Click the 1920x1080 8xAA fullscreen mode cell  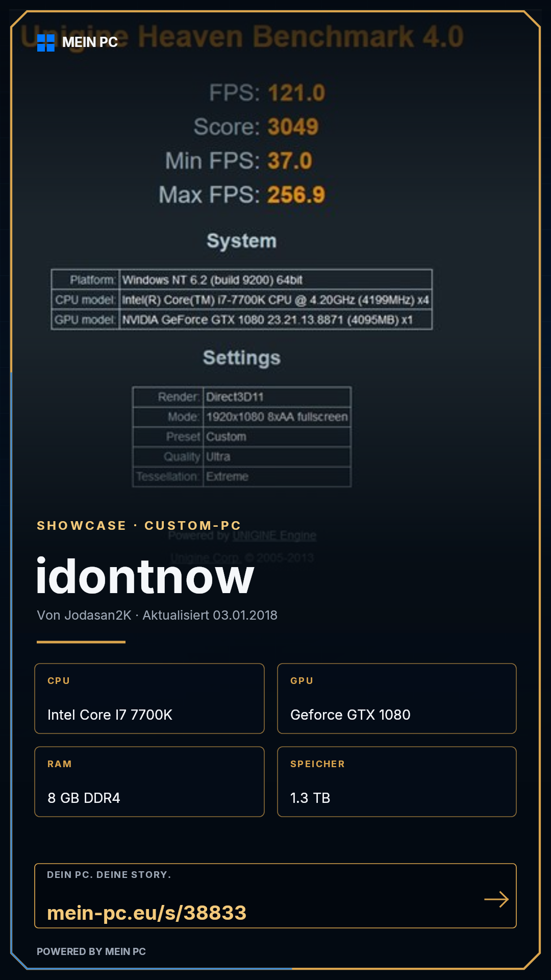278,416
